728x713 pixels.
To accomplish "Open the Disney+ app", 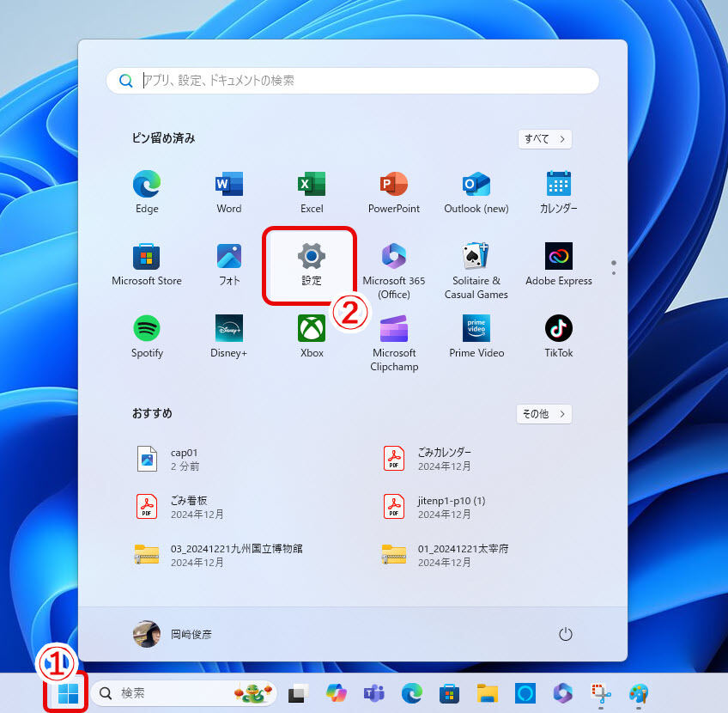I will (x=229, y=336).
